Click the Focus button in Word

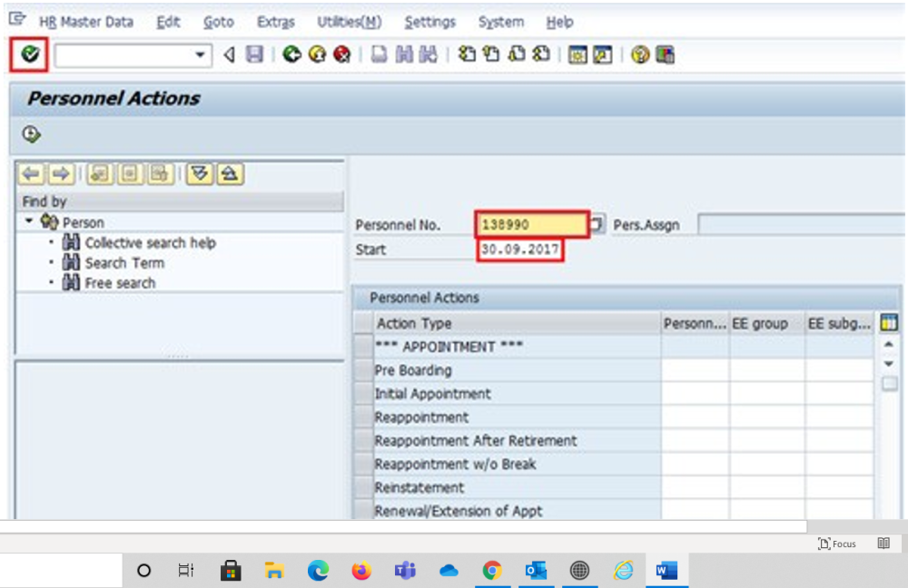(837, 544)
